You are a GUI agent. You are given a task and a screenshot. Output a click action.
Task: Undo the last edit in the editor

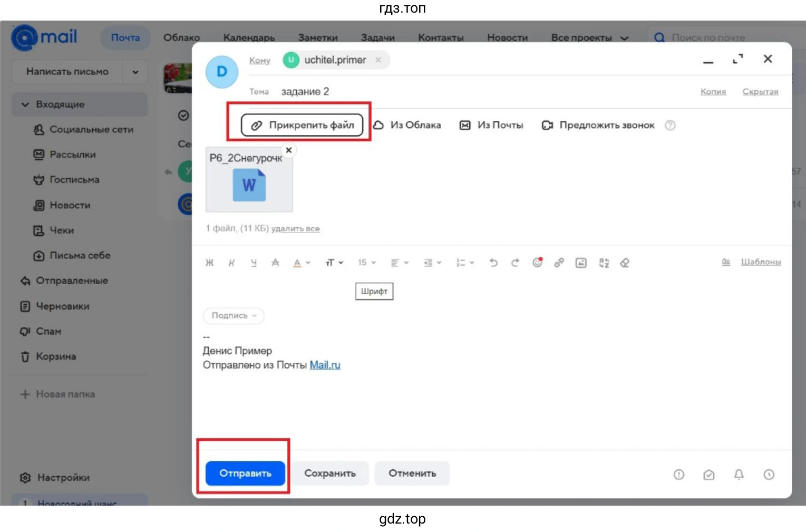493,263
